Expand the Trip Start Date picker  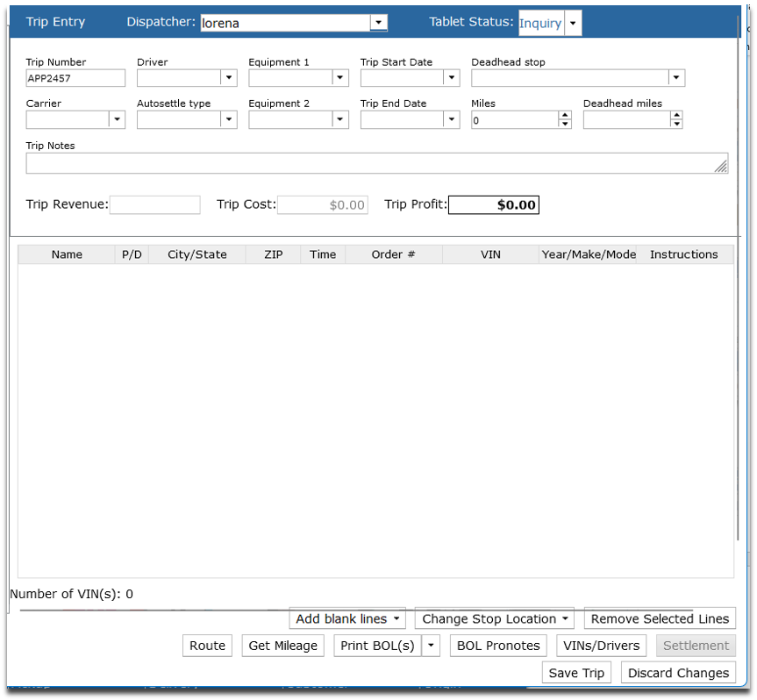[x=452, y=78]
